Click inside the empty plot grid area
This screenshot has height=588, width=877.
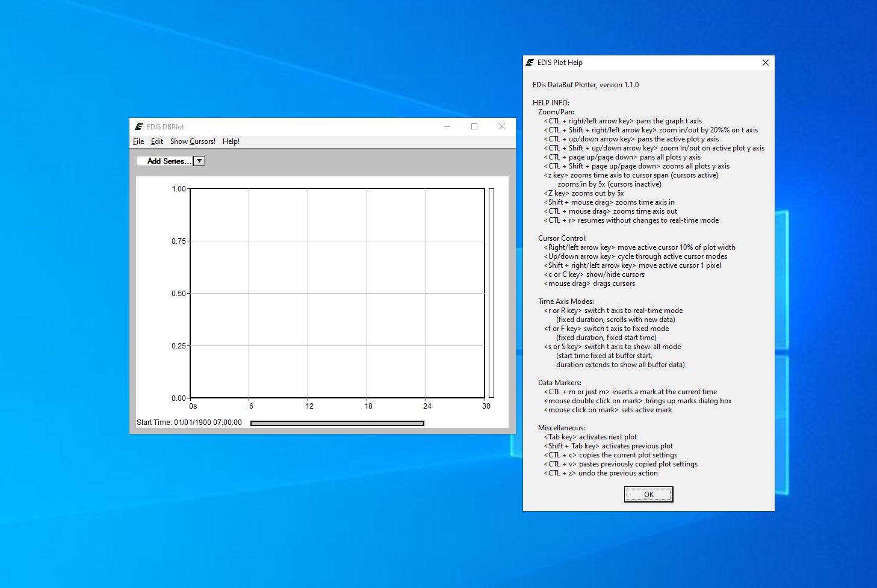337,293
